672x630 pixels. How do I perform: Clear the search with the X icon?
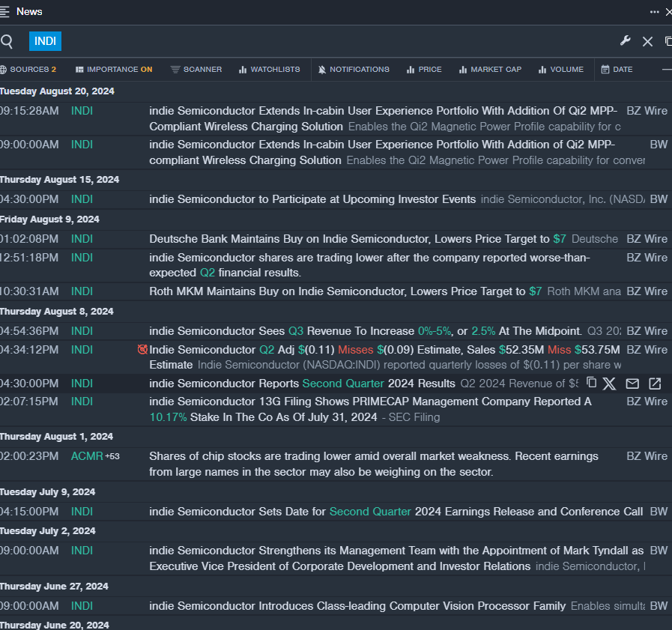click(x=648, y=42)
